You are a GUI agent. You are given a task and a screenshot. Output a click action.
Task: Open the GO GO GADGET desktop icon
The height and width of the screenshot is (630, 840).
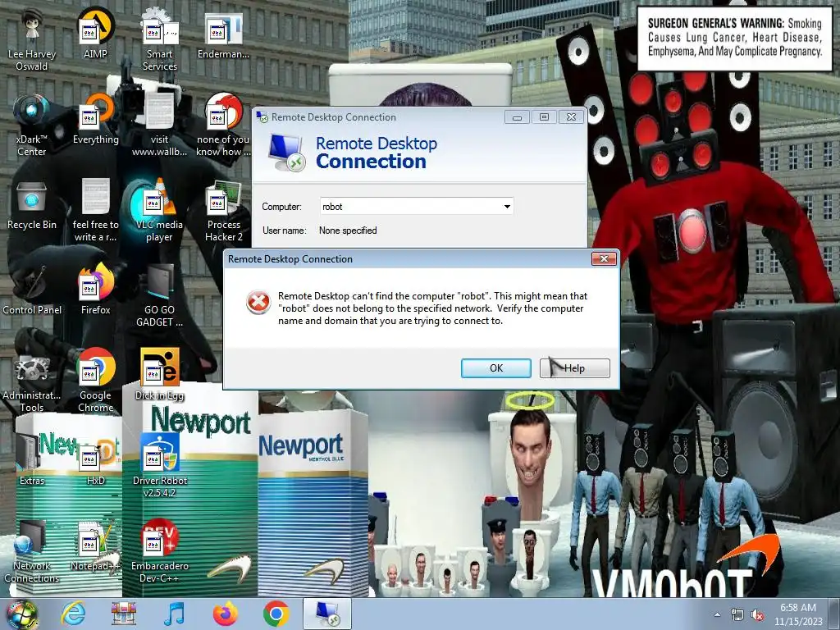[x=160, y=294]
